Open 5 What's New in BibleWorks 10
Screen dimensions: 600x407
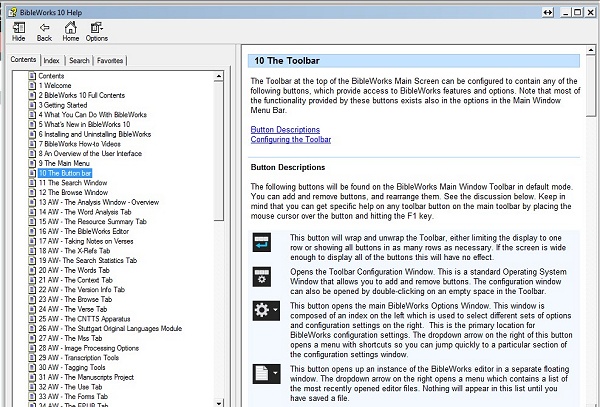(84, 124)
